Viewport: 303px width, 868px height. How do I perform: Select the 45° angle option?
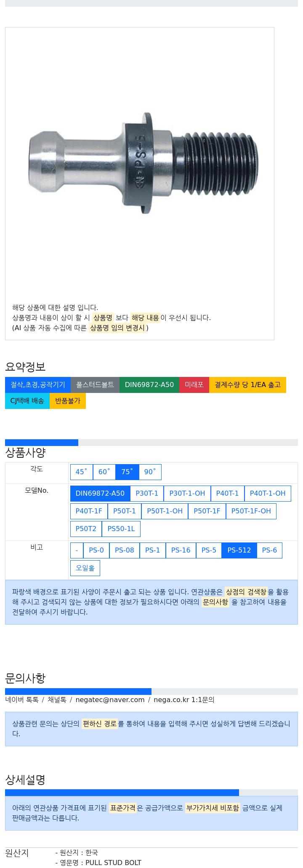[82, 472]
